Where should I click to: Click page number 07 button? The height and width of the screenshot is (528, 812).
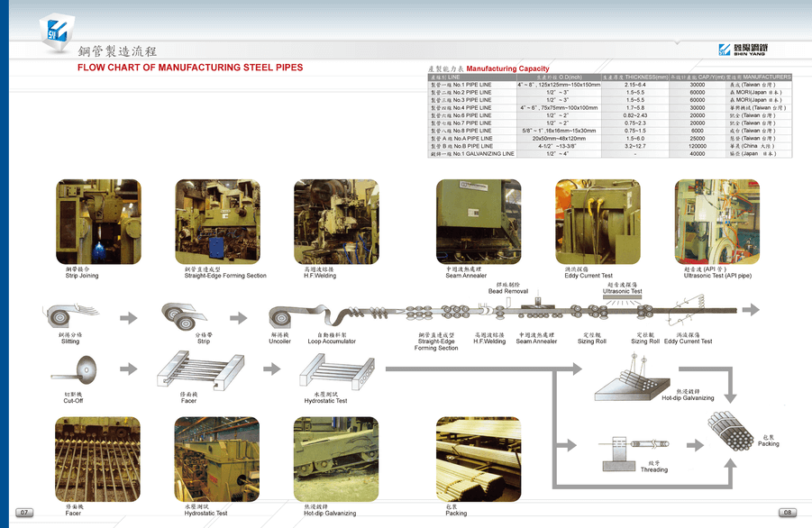(24, 513)
